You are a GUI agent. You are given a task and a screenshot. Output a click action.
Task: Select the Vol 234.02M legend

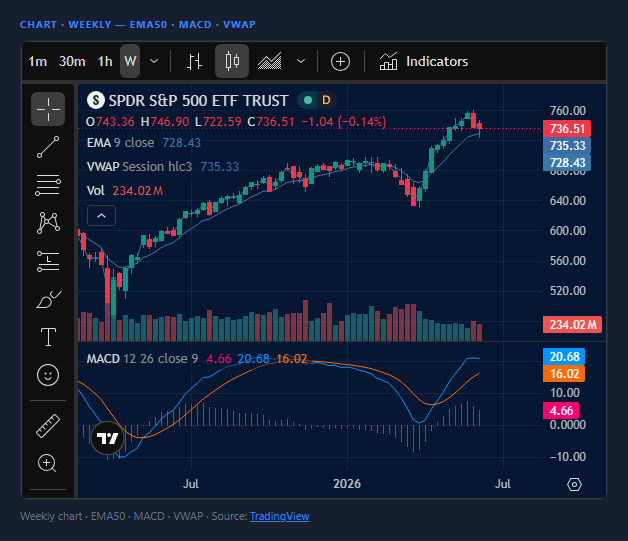(125, 191)
